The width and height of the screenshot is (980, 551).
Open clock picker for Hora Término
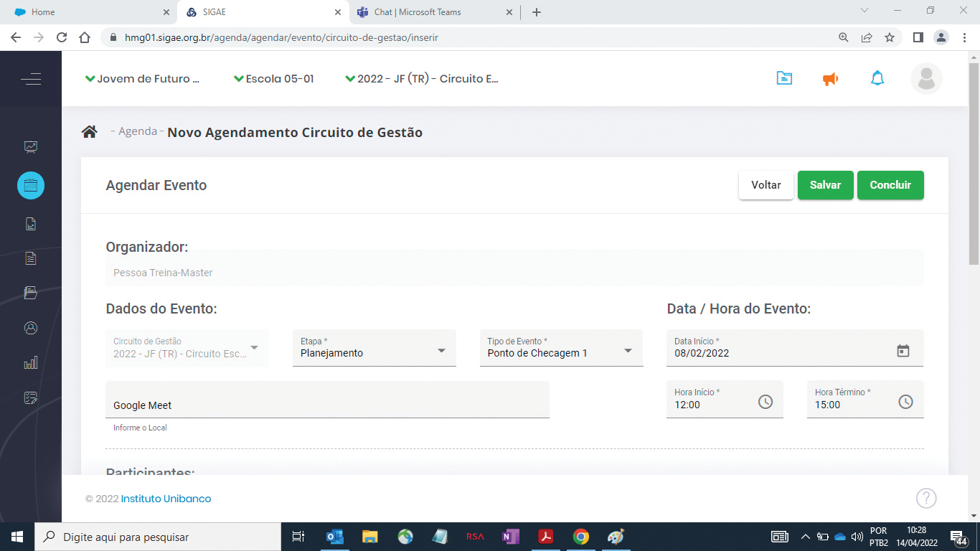pos(906,402)
